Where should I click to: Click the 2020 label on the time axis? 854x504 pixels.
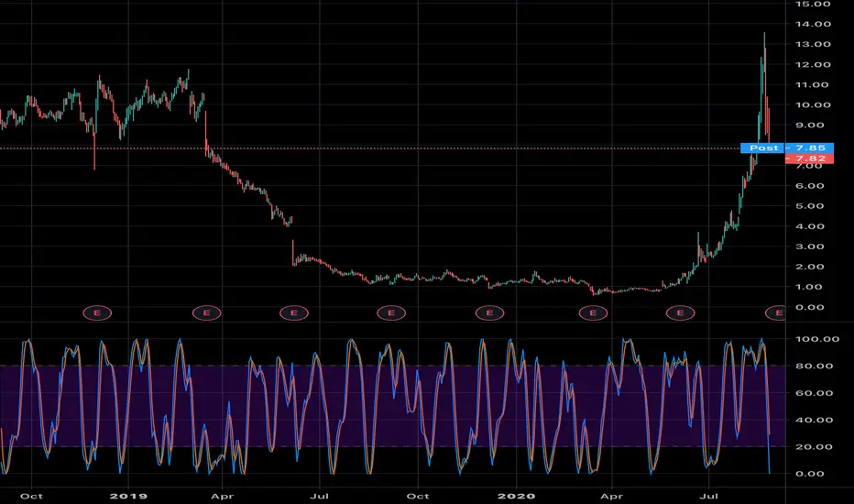tap(516, 497)
